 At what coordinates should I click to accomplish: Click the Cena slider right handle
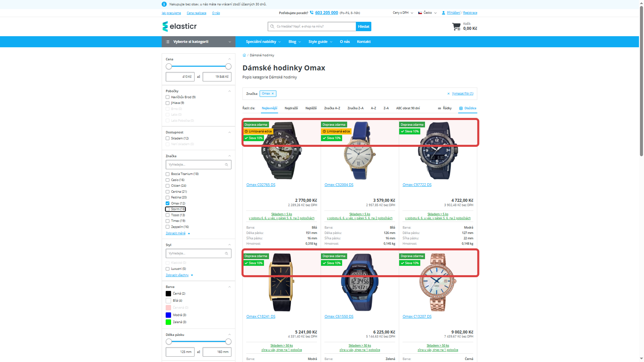tap(228, 67)
